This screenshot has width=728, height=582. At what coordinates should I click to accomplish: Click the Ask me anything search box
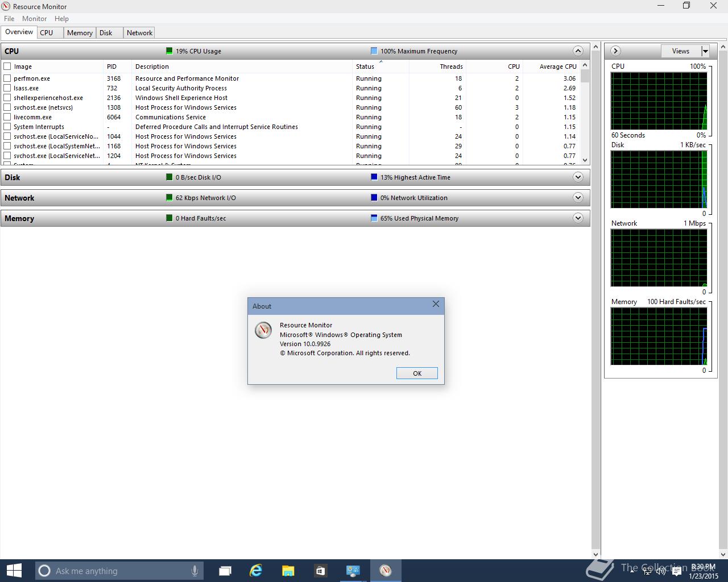(x=118, y=571)
